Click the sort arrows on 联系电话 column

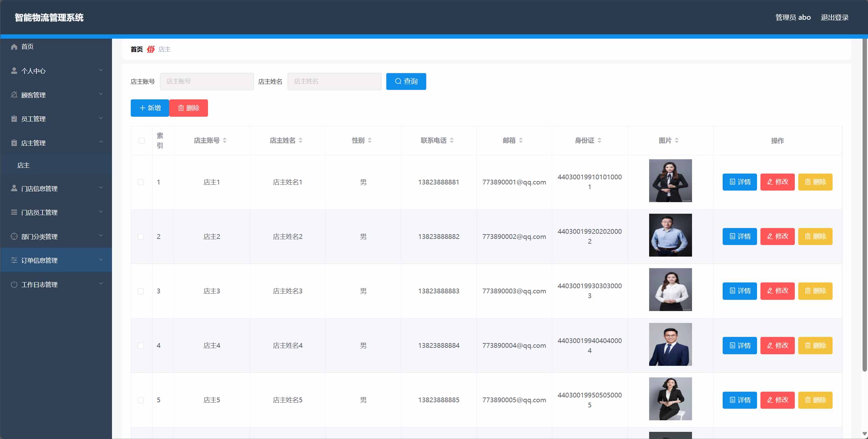pos(452,141)
